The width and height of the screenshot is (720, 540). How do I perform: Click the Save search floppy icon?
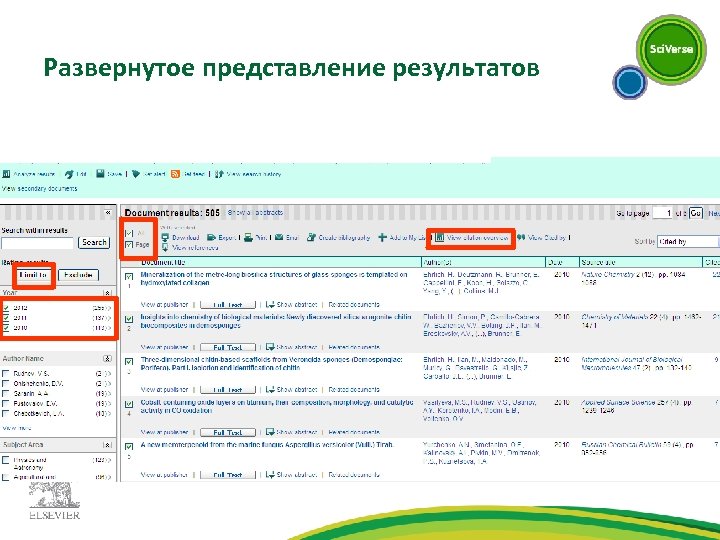(100, 174)
